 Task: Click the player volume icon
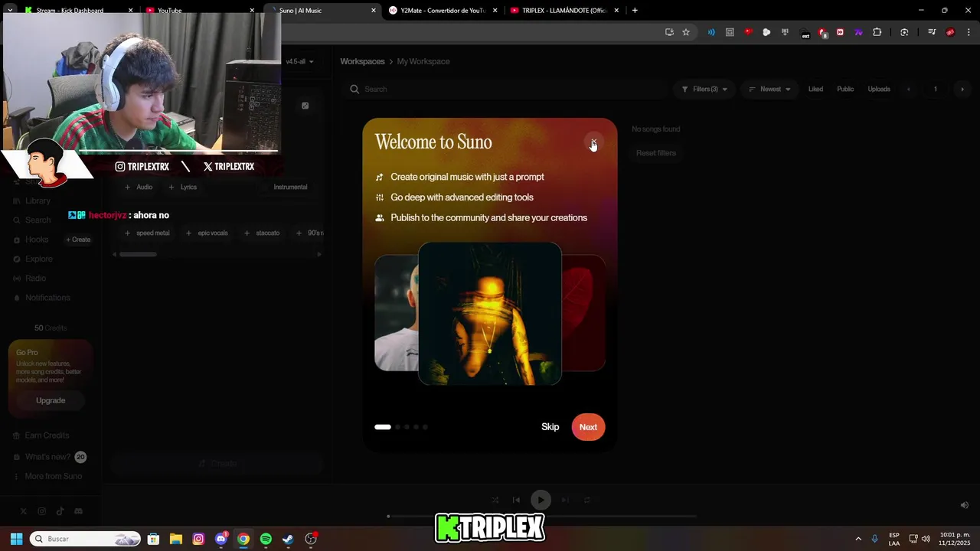964,505
